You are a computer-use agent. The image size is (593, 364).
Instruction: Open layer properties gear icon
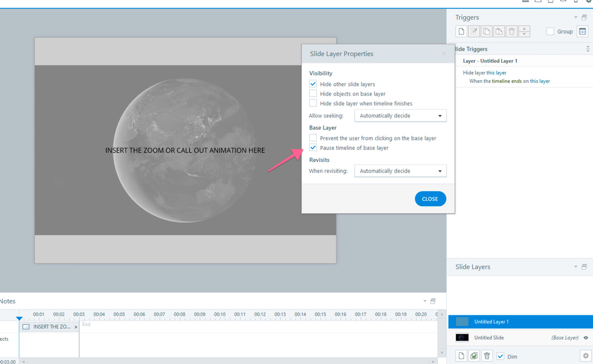click(585, 356)
